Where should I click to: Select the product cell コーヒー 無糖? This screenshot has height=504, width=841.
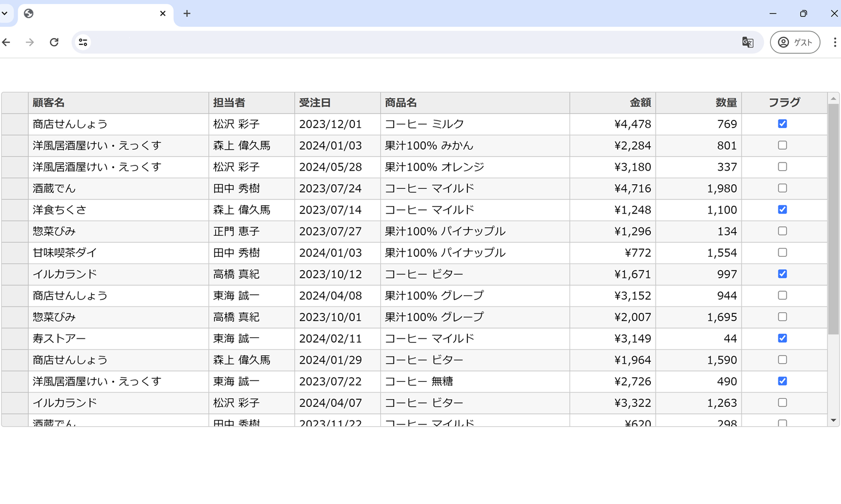click(x=475, y=381)
